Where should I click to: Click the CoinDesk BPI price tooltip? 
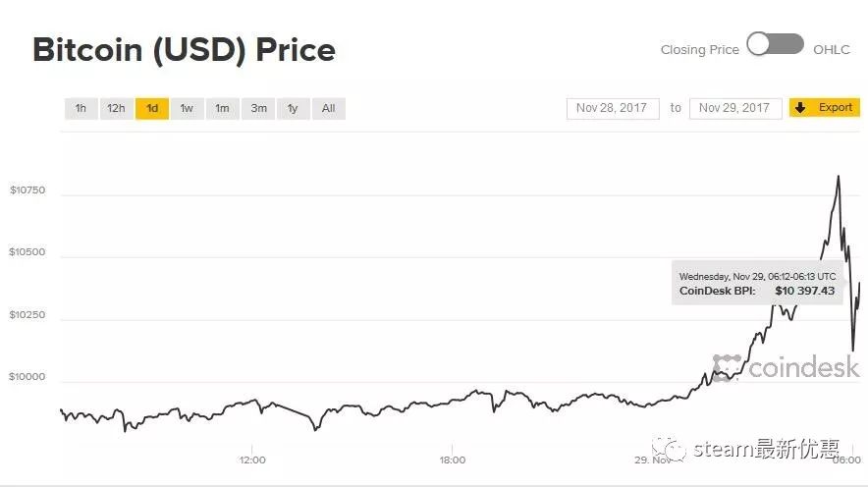tap(757, 283)
